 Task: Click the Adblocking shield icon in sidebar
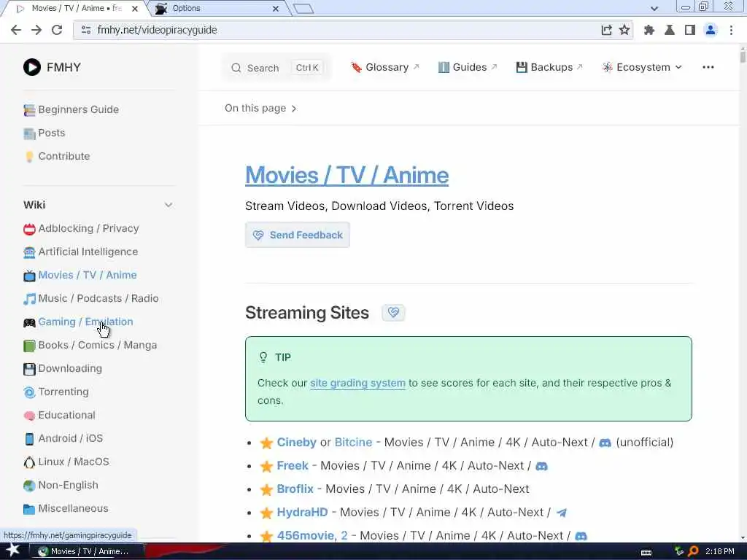click(29, 229)
